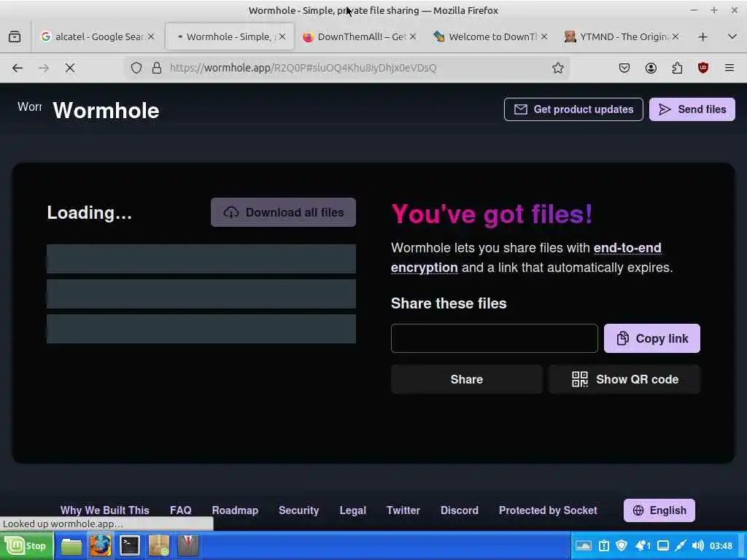Show QR code for files
Viewport: 747px width, 560px height.
click(624, 379)
